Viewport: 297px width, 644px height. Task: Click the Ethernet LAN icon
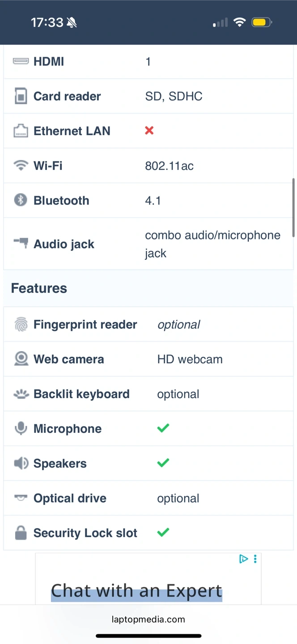click(x=21, y=131)
